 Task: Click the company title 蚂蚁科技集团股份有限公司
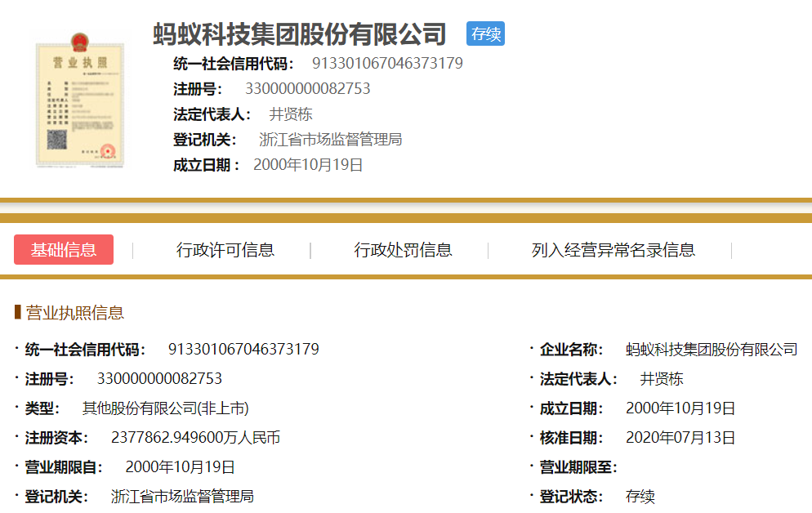(x=299, y=34)
